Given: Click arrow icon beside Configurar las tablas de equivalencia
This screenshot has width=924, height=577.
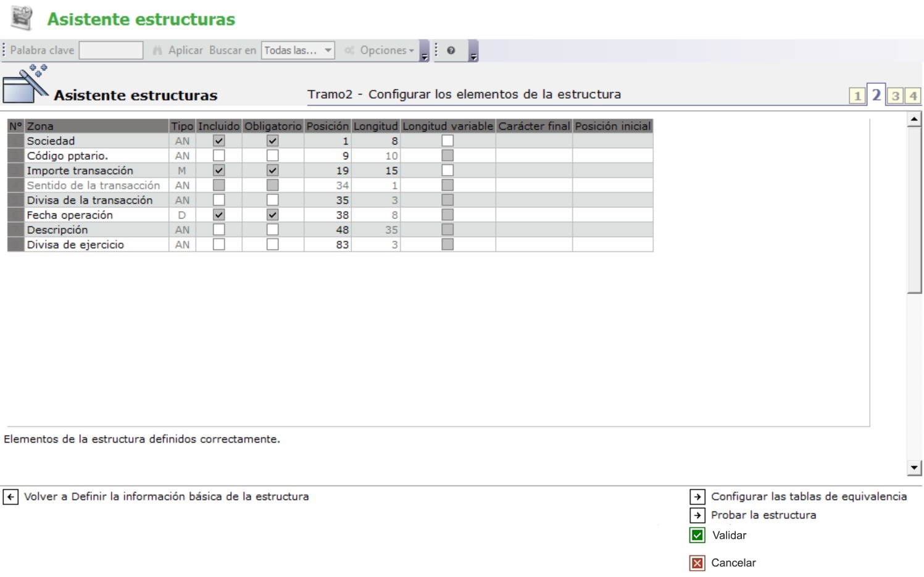Looking at the screenshot, I should coord(697,497).
